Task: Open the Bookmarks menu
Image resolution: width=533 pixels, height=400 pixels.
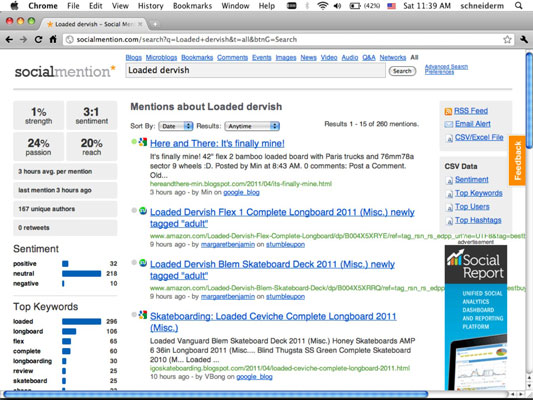Action: 192,6
